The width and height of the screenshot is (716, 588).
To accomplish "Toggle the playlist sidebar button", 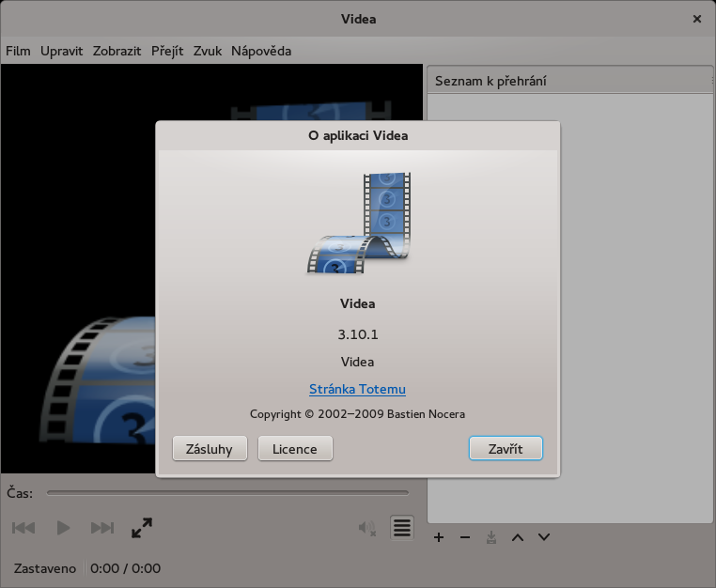I will (402, 528).
